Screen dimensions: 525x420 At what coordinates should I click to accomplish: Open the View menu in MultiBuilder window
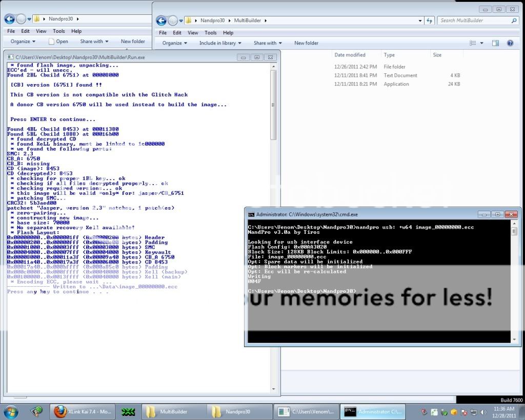coord(193,33)
